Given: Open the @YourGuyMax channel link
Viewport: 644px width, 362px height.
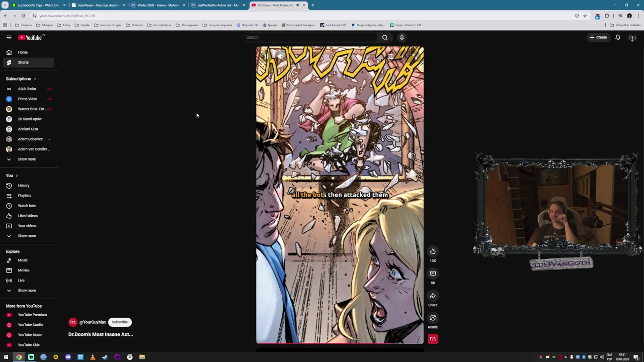Looking at the screenshot, I should [93, 322].
